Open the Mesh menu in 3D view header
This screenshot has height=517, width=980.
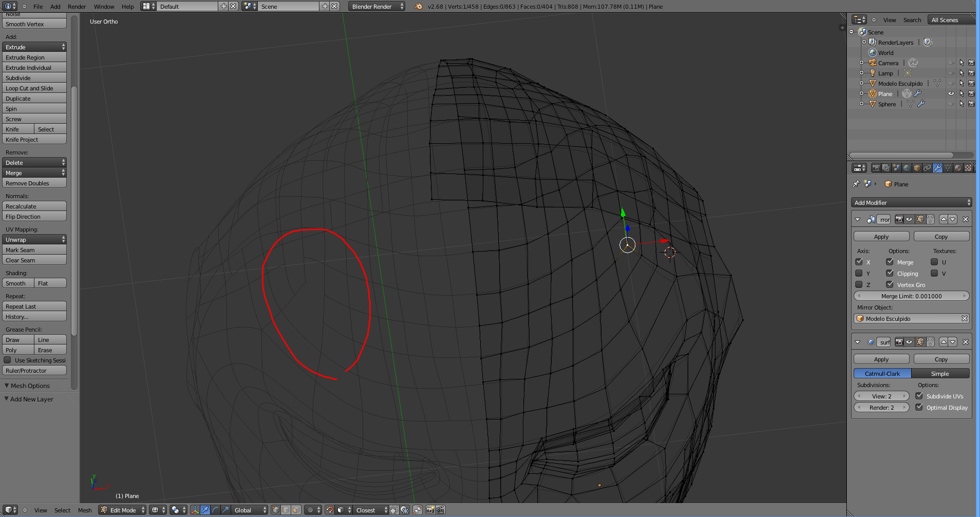tap(85, 510)
